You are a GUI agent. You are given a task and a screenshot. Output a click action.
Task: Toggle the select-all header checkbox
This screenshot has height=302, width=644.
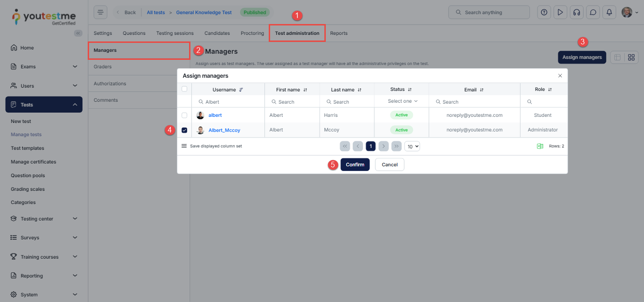[x=184, y=89]
